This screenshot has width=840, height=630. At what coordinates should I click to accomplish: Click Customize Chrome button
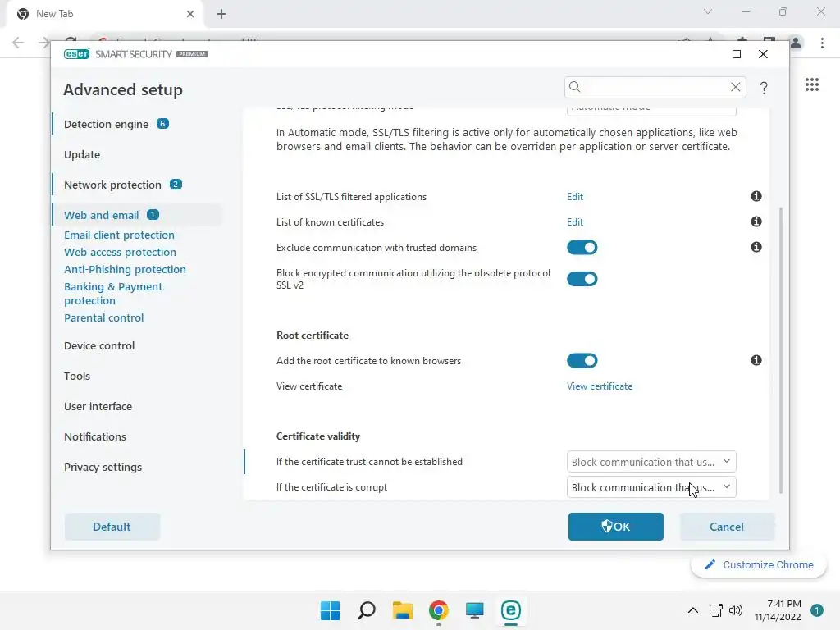click(759, 564)
